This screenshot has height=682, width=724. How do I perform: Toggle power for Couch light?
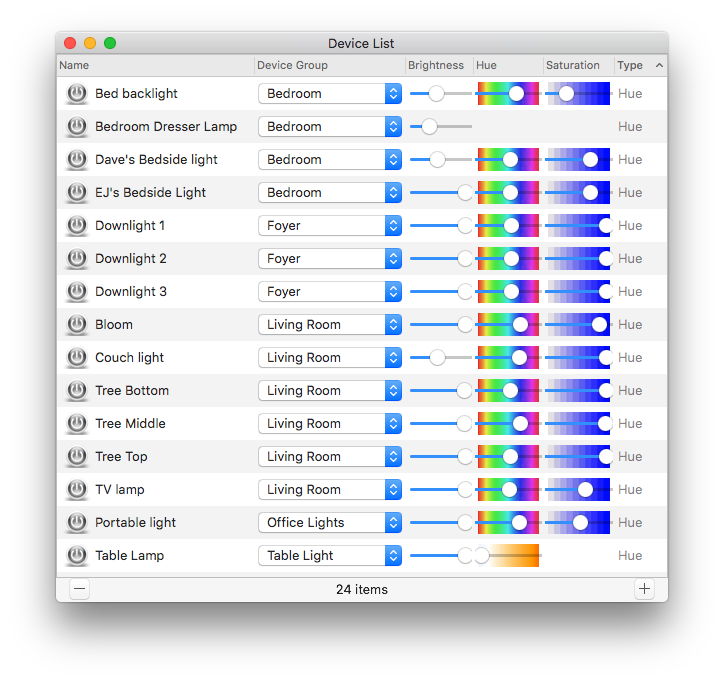click(x=77, y=358)
